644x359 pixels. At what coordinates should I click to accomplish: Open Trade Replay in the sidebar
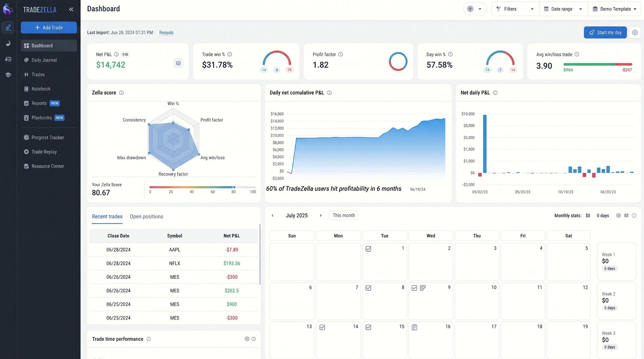(49, 152)
